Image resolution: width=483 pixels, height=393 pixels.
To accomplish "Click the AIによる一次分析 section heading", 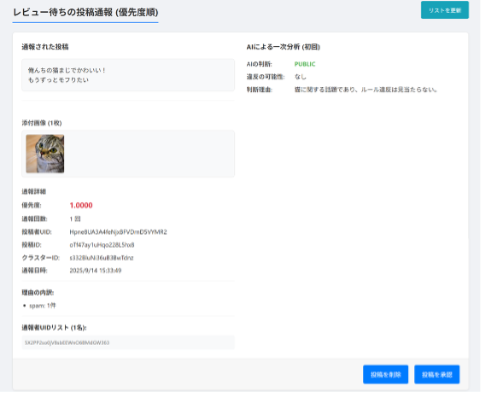I will [283, 47].
